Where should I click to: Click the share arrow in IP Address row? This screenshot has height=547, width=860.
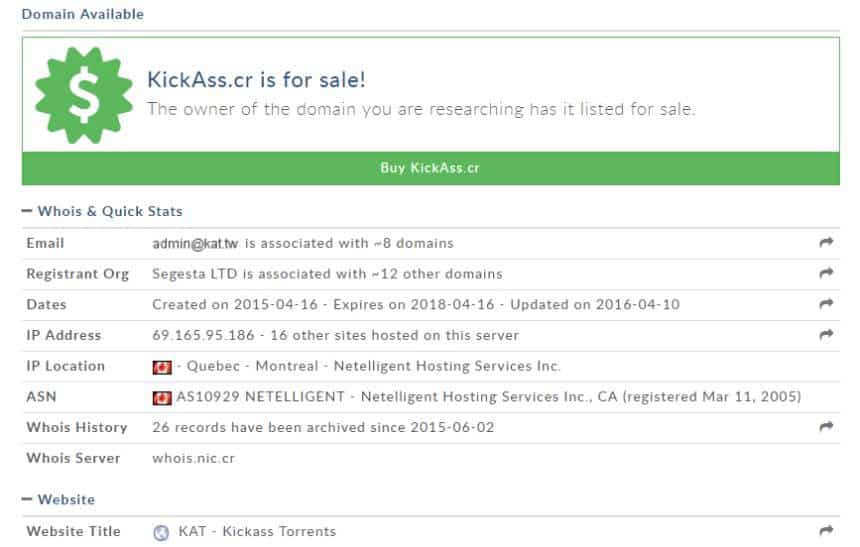click(x=826, y=335)
